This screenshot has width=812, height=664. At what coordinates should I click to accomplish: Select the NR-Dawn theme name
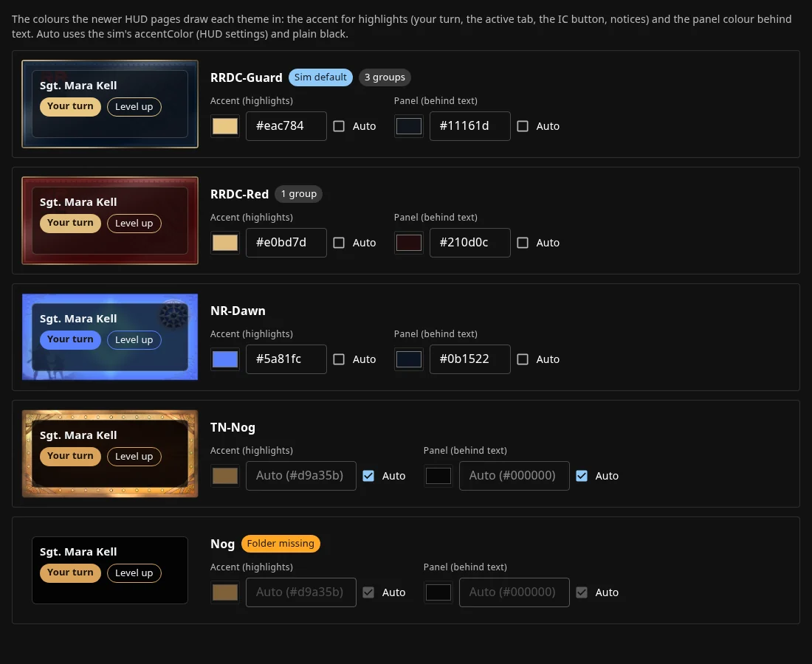pos(238,311)
